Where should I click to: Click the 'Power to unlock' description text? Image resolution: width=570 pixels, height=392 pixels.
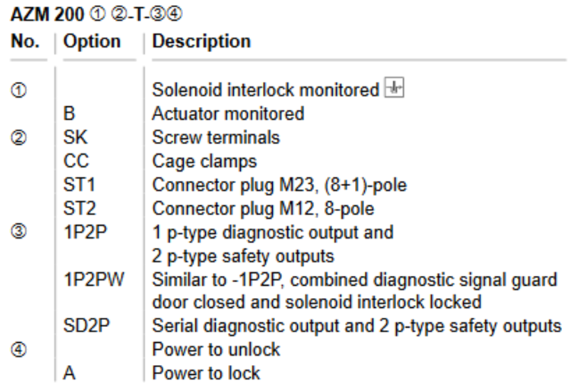coord(216,349)
